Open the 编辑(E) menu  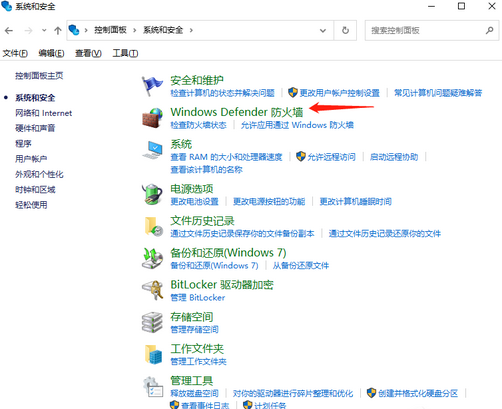pyautogui.click(x=51, y=53)
